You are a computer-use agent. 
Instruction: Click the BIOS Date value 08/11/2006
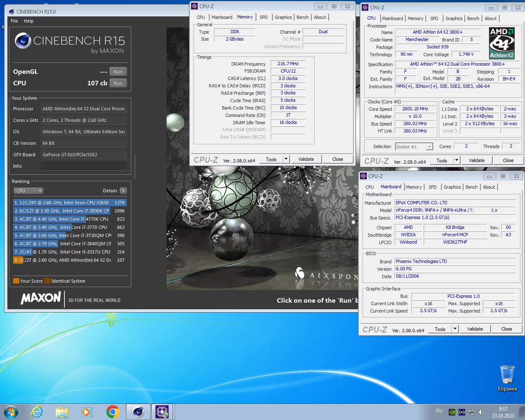[455, 276]
